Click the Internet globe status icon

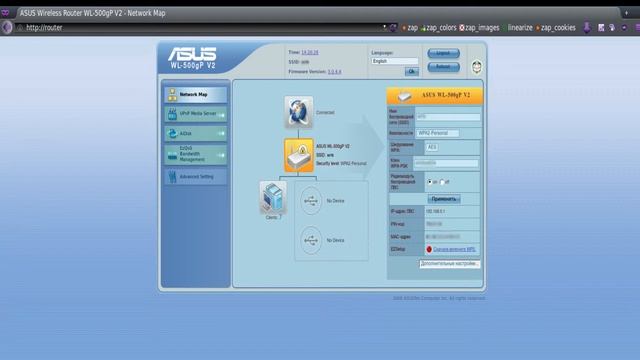click(x=298, y=112)
